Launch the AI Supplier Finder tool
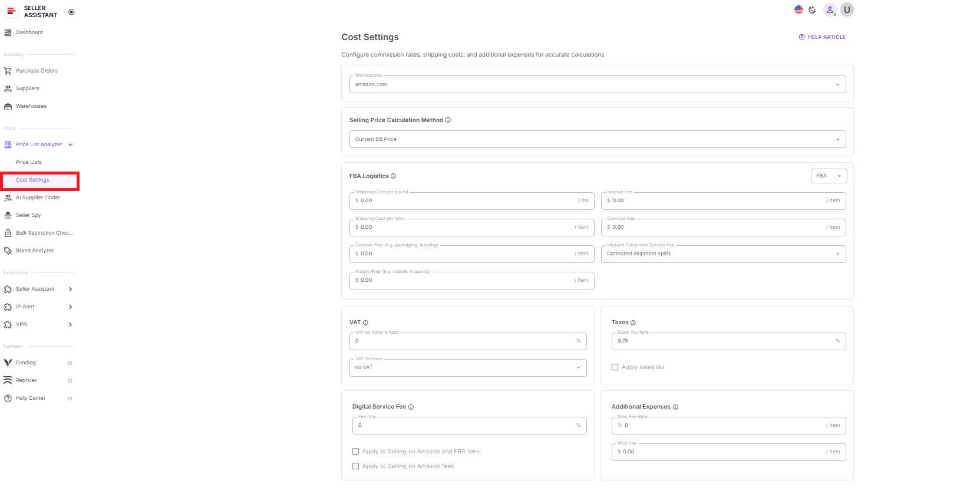Image resolution: width=980 pixels, height=497 pixels. click(38, 198)
